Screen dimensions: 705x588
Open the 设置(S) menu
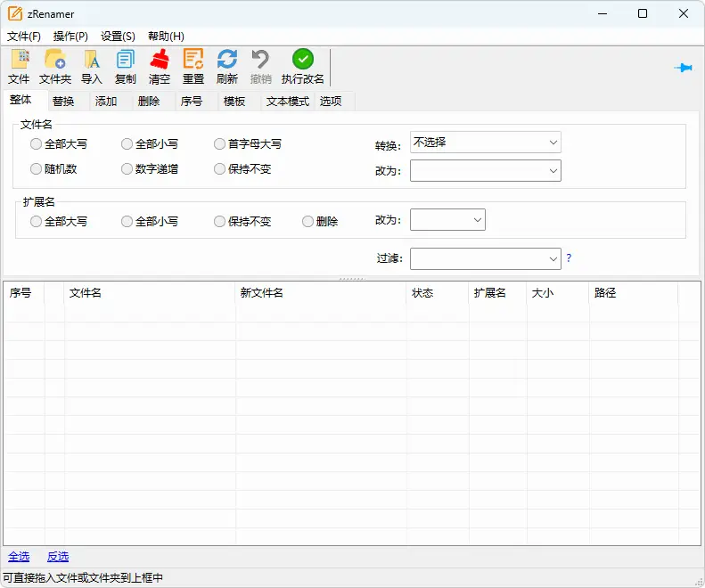coord(118,37)
